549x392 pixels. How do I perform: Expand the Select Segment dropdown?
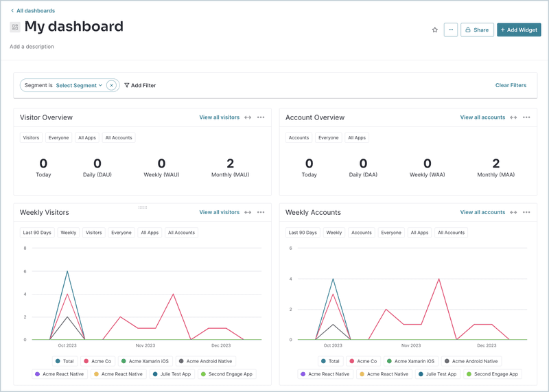(x=79, y=86)
